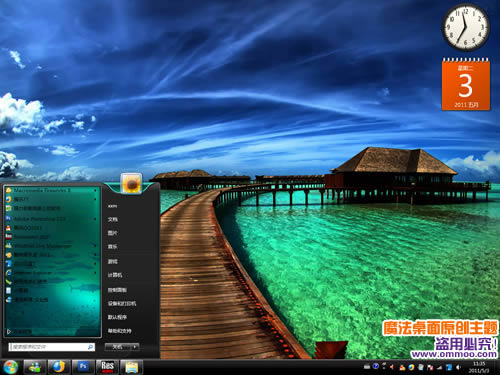Image resolution: width=500 pixels, height=375 pixels.
Task: Click the user account sunflower picture
Action: click(x=131, y=183)
